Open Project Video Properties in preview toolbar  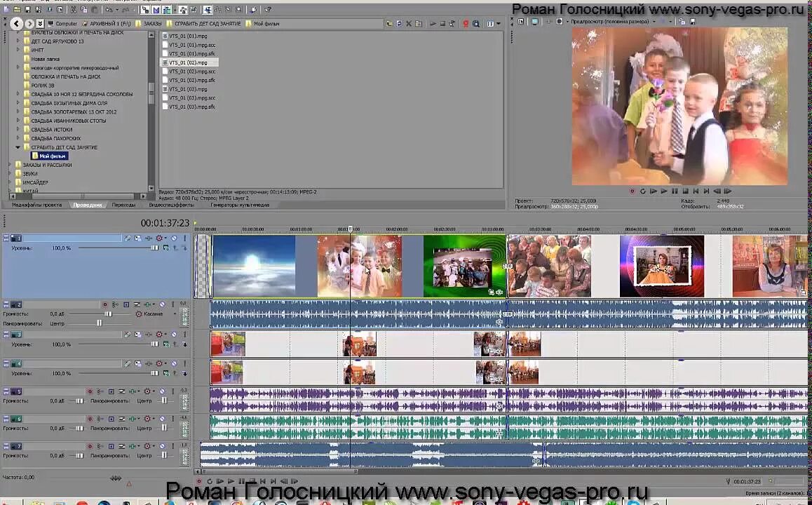click(521, 22)
